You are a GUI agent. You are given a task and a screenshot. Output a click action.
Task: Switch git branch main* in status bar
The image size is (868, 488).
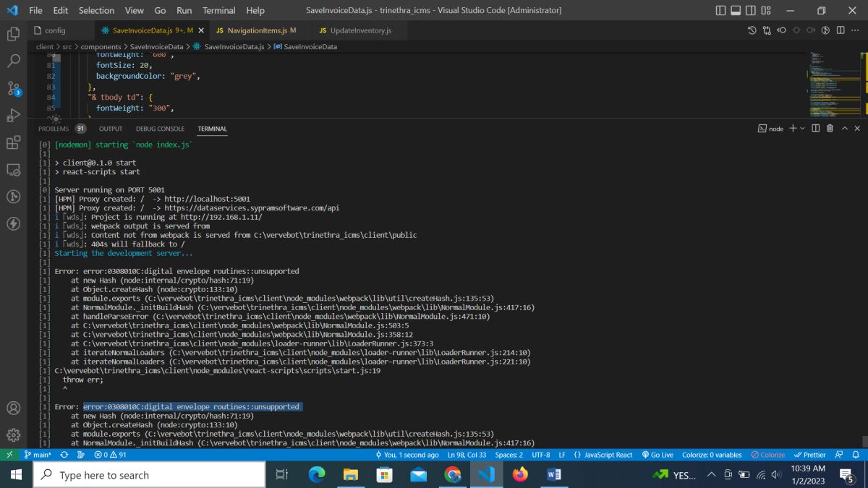tap(37, 455)
